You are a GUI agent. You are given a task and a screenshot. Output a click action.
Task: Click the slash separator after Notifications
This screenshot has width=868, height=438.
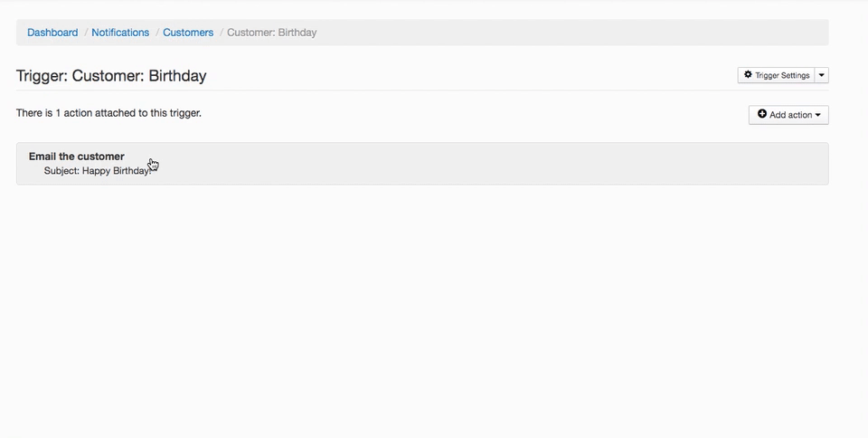[157, 33]
